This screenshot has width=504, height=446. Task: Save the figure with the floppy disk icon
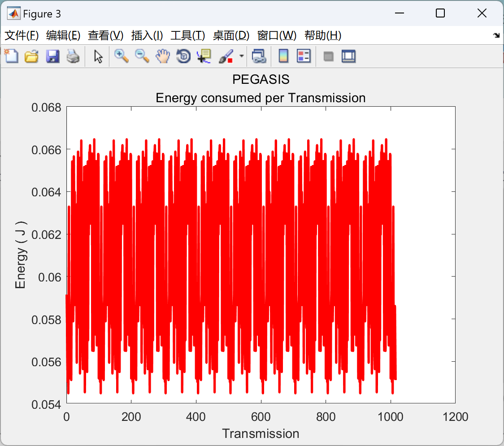pos(52,56)
